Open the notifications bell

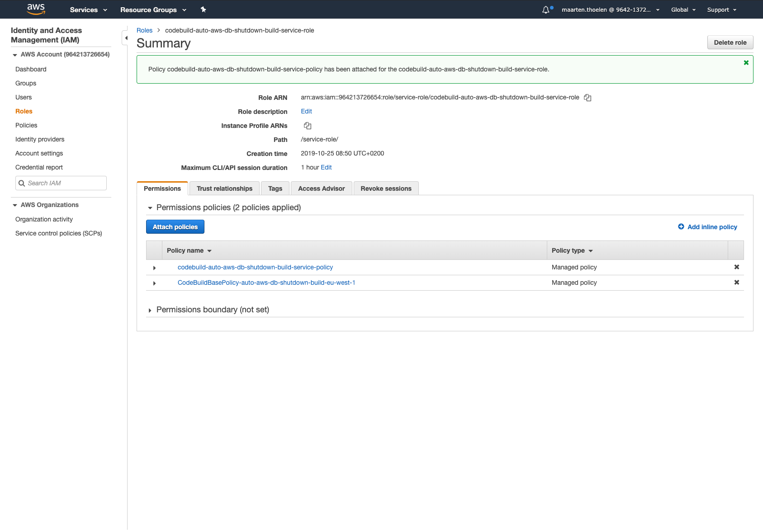click(546, 9)
